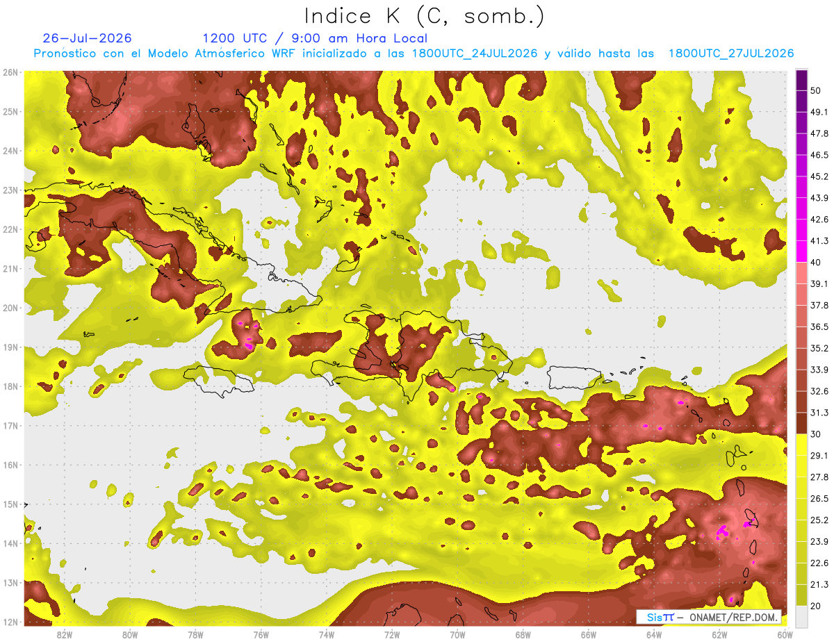Click the '76W' longitude label
The height and width of the screenshot is (644, 834).
coord(261,635)
